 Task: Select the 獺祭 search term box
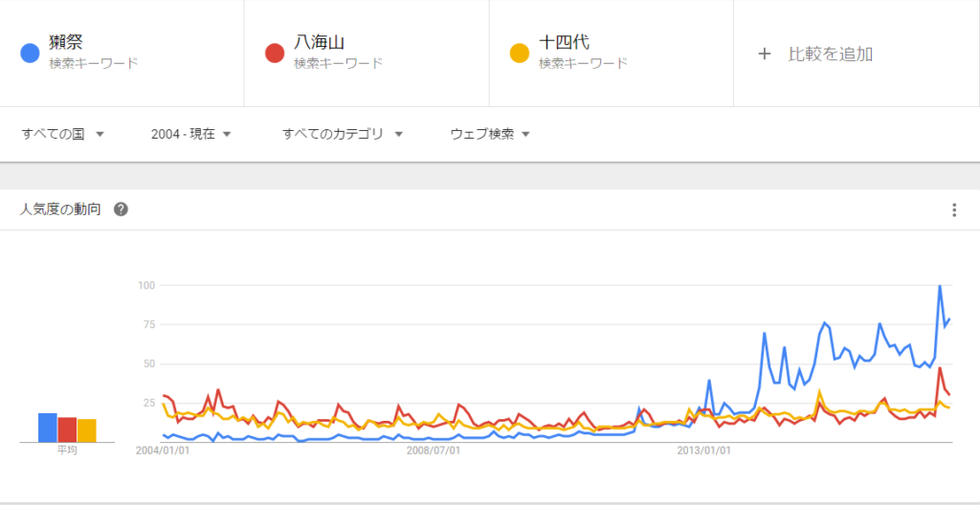click(122, 54)
